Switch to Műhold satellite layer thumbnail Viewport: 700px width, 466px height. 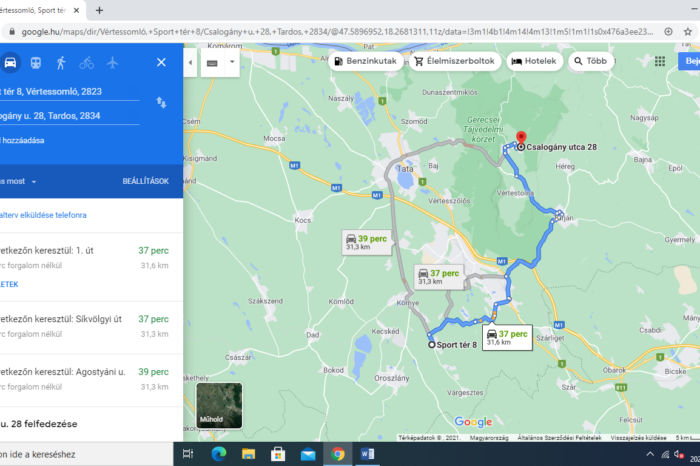[219, 405]
